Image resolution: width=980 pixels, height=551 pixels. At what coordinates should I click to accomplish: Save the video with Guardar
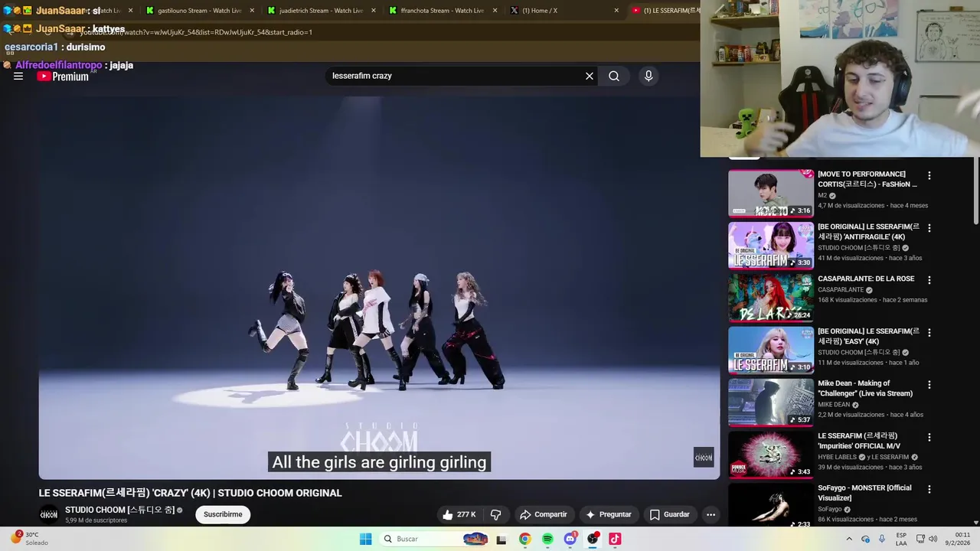pos(670,514)
